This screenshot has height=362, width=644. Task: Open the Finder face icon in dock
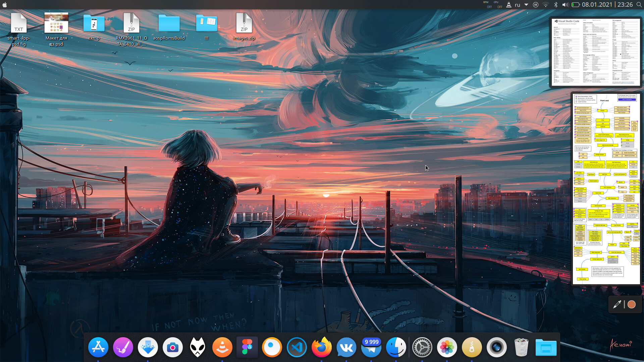click(x=396, y=347)
